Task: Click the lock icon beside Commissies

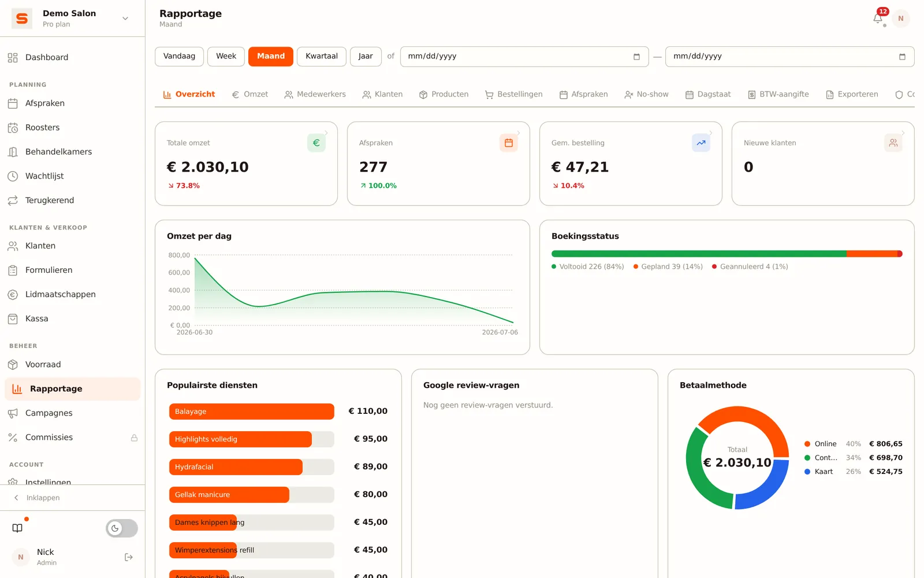Action: pos(134,438)
